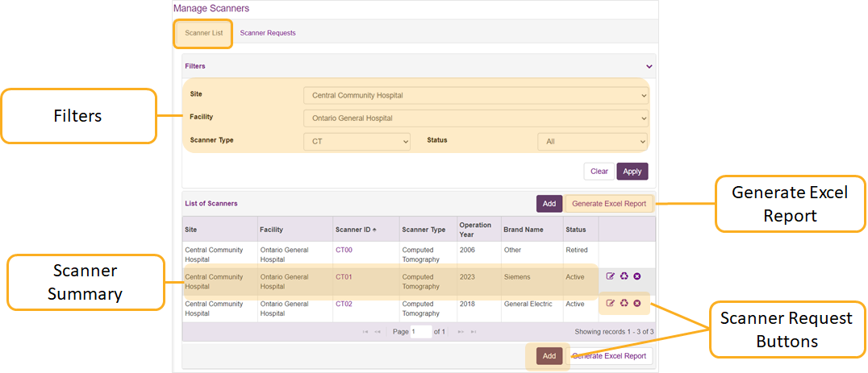Clear the filter selections
Image resolution: width=868 pixels, height=373 pixels.
click(x=599, y=172)
